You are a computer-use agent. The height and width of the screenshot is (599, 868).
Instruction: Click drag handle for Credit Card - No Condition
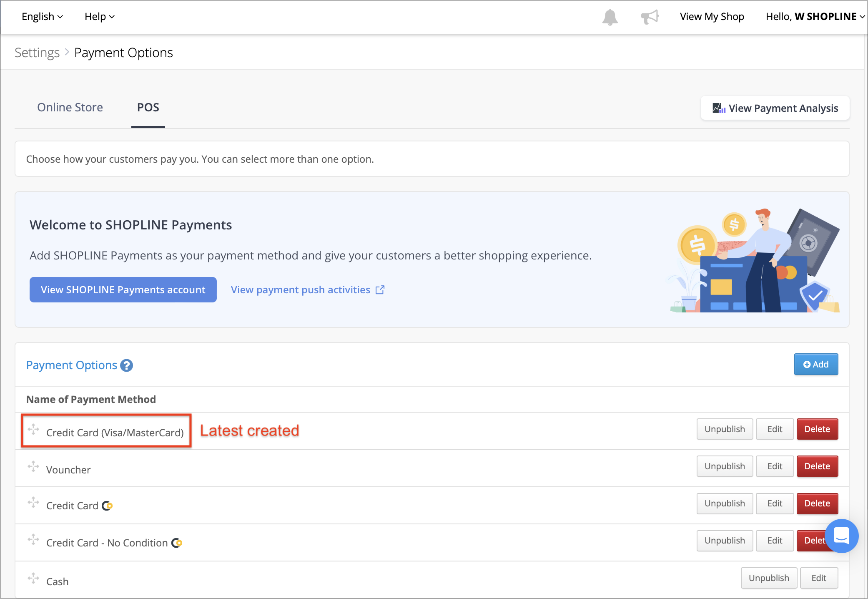33,539
